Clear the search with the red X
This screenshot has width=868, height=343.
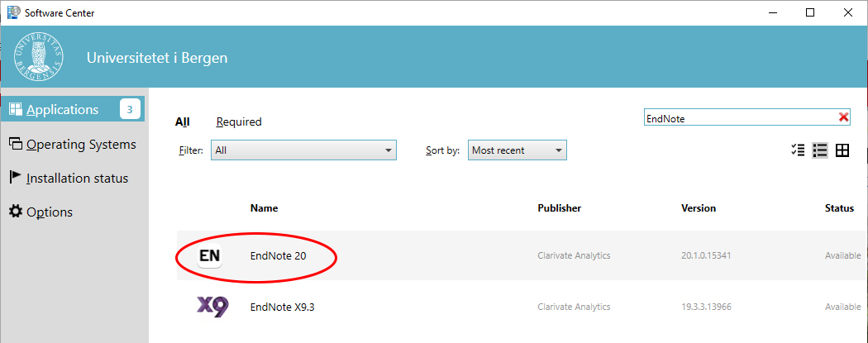(844, 117)
